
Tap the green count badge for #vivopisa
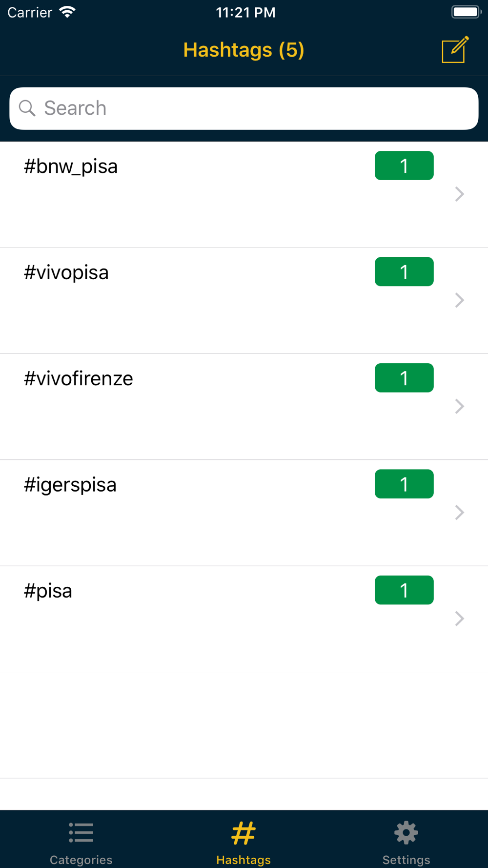tap(404, 271)
